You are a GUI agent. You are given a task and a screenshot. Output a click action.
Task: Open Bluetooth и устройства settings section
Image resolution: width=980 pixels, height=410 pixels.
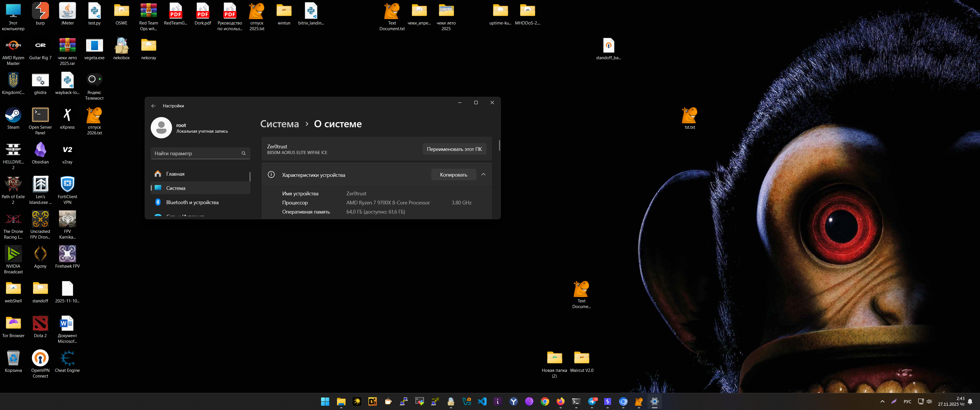(x=192, y=202)
